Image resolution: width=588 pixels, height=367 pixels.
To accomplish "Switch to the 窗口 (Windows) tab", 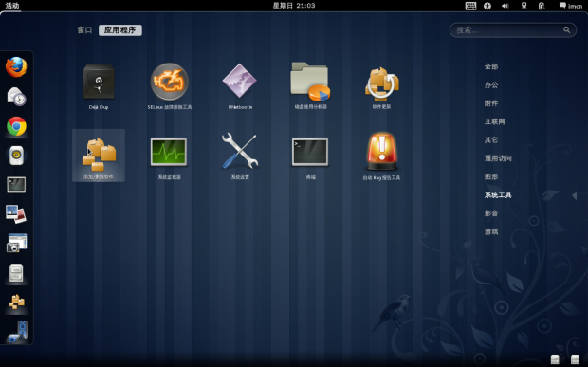I will 84,30.
